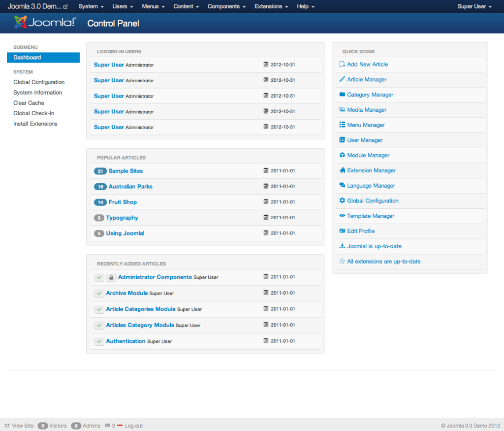Screen dimensions: 504x431
Task: Click the 8 hits badge for Typography
Action: [x=99, y=218]
